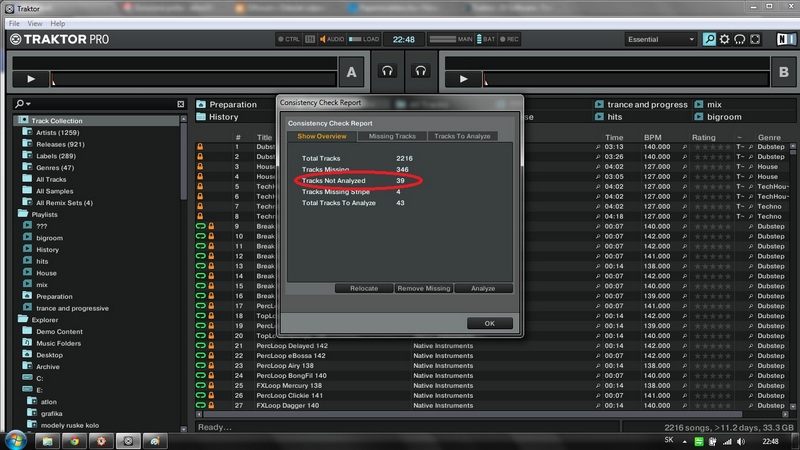
Task: Click the Deck A play button
Action: pyautogui.click(x=31, y=78)
